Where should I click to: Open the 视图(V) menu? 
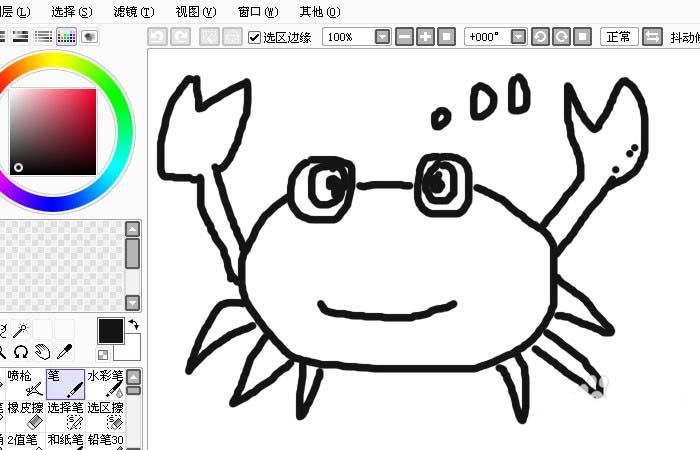(196, 12)
